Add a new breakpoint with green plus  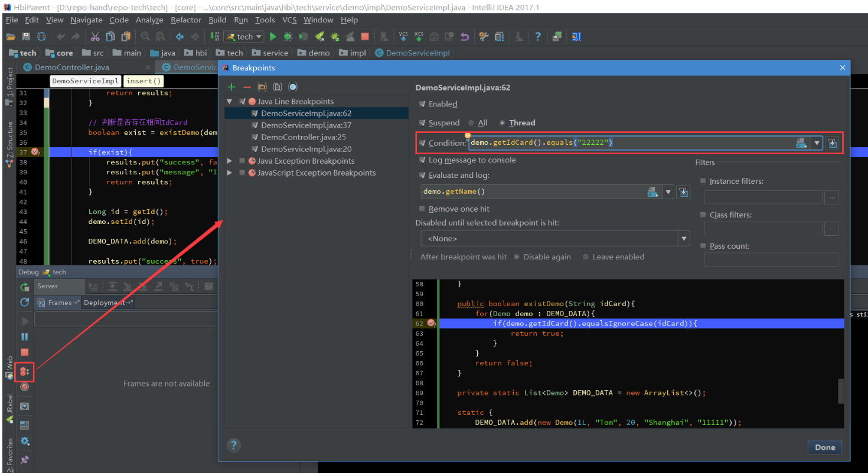[231, 87]
